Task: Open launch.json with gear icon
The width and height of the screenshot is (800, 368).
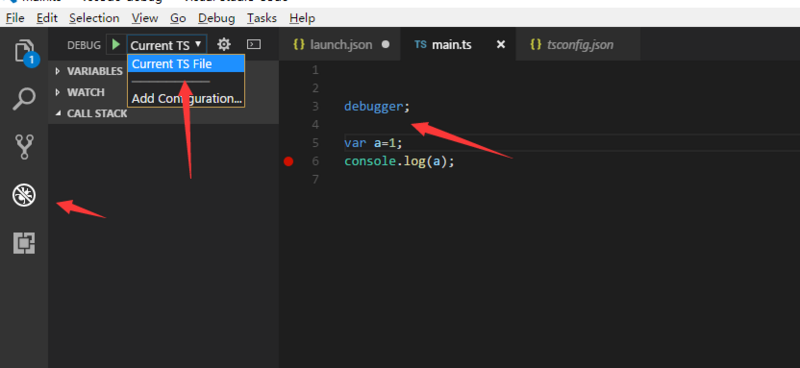Action: (x=224, y=44)
